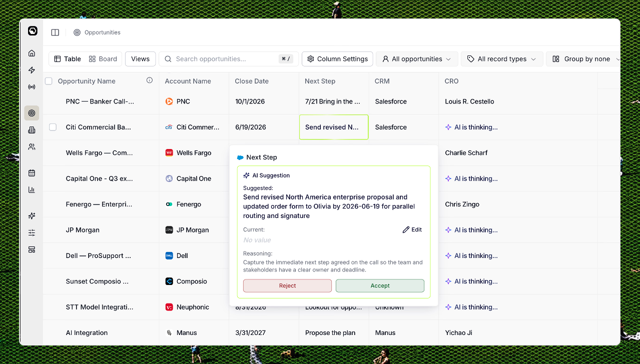Open the PNC — Banker Call-... opportunity
The height and width of the screenshot is (364, 640).
(100, 101)
